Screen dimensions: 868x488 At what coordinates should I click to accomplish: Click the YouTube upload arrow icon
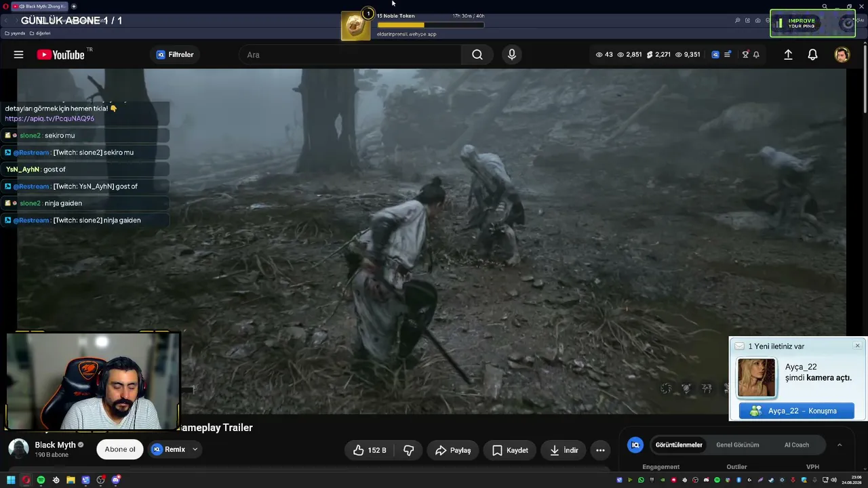point(788,55)
